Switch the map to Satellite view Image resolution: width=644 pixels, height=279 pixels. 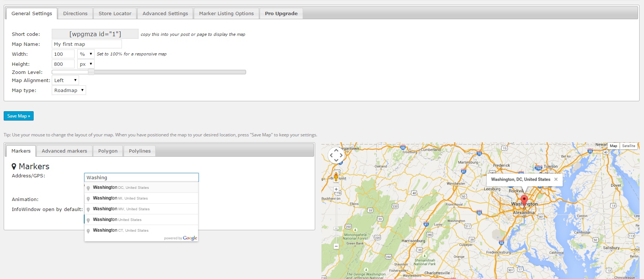pos(628,146)
